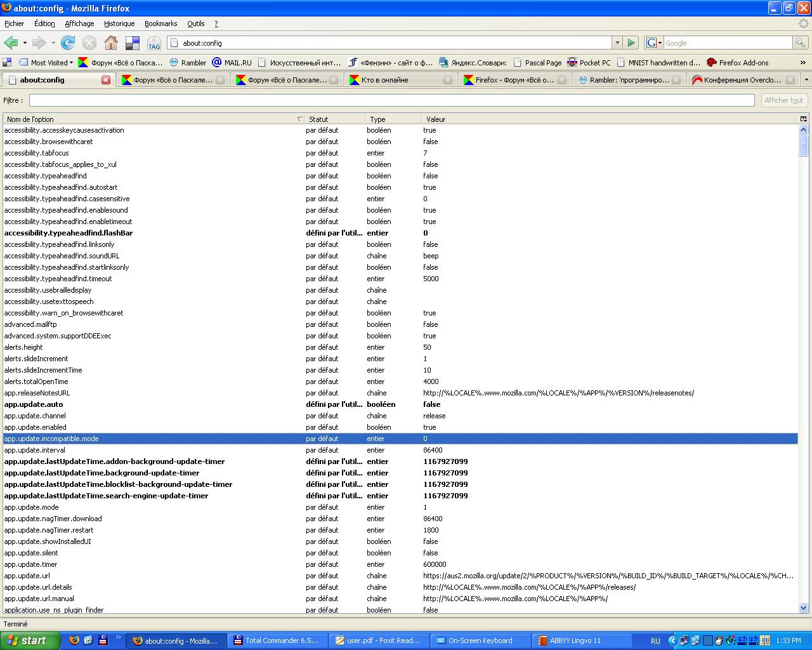
Task: Select the app.update.auto preference row
Action: coord(152,404)
